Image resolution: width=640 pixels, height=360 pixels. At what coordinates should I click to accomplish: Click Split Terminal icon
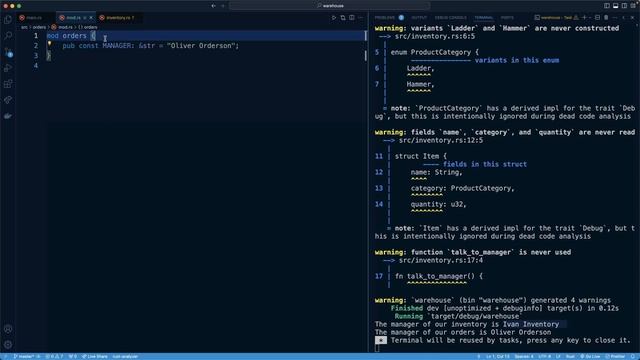[598, 18]
